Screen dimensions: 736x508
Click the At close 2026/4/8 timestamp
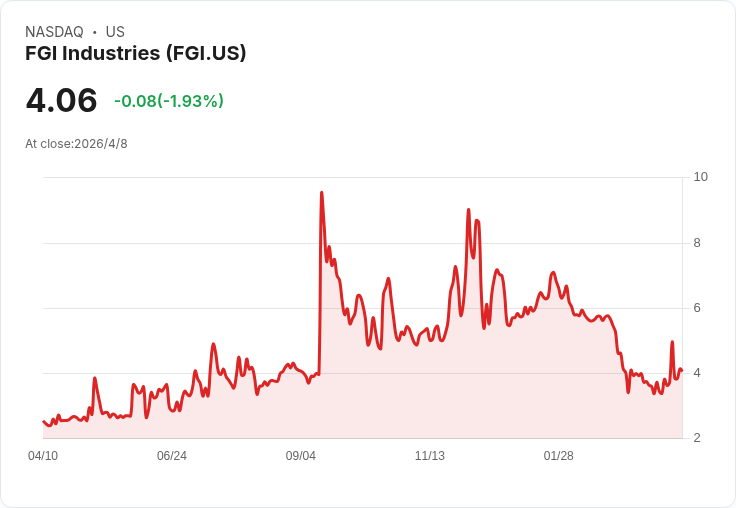coord(76,144)
